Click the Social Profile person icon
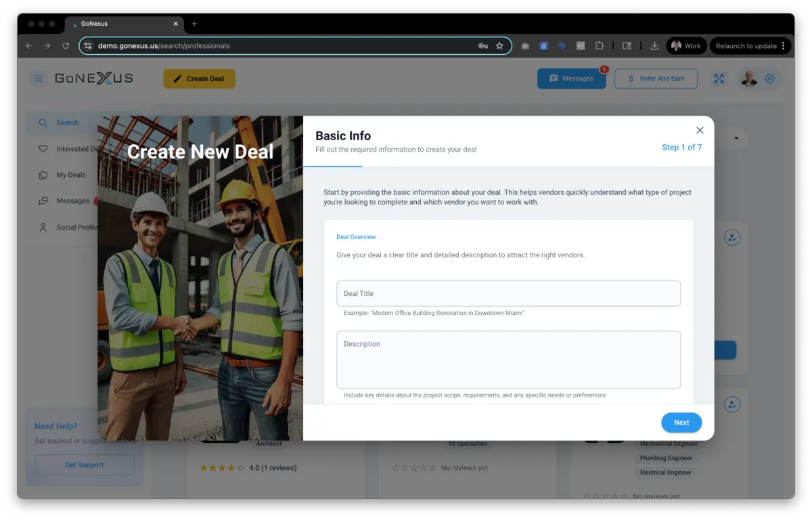 (43, 227)
